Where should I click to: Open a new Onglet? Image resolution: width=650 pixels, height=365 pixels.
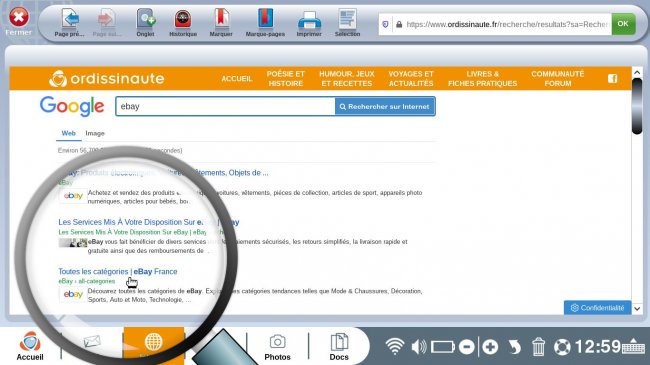(146, 23)
